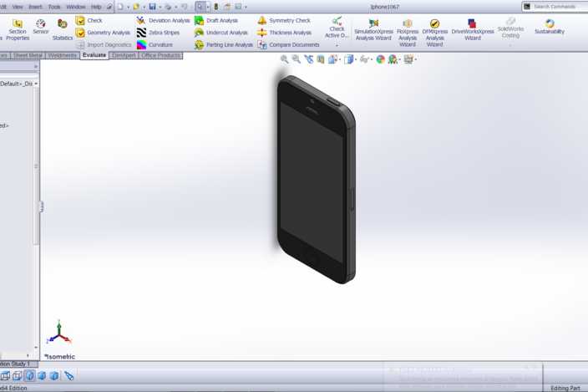588x392 pixels.
Task: Click Zoom to Area in view toolbar
Action: [x=297, y=59]
